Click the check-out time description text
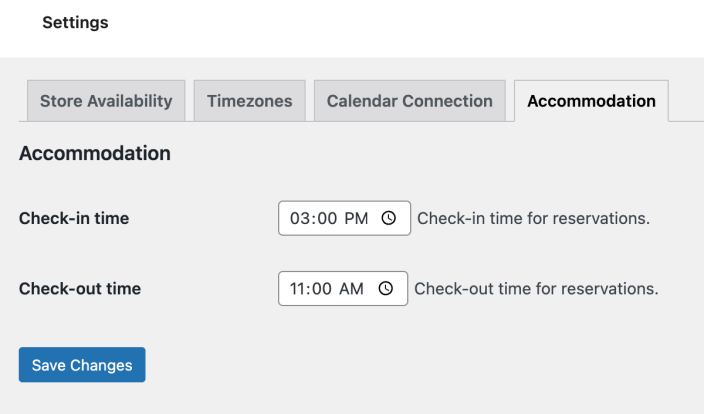704x414 pixels. (536, 289)
